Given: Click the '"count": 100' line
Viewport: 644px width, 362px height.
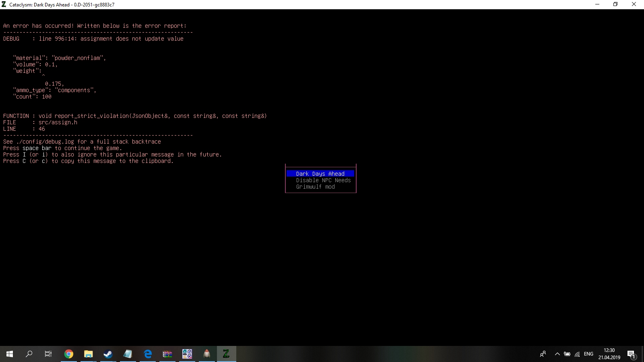Looking at the screenshot, I should coord(32,97).
